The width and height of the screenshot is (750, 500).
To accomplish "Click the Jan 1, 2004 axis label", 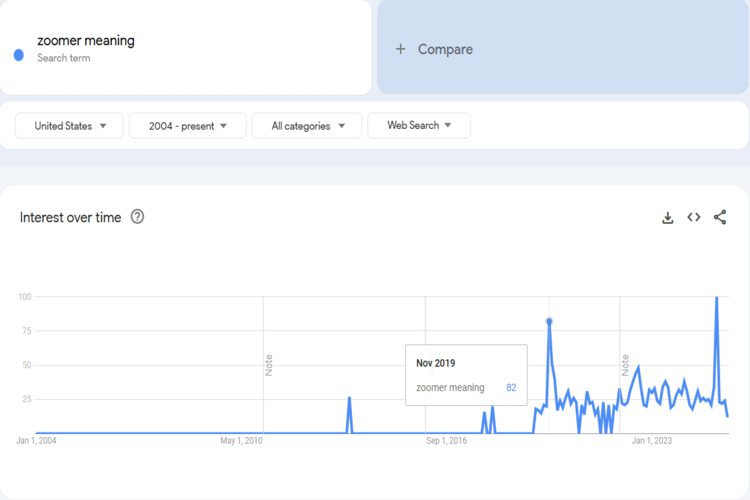I will pyautogui.click(x=36, y=441).
